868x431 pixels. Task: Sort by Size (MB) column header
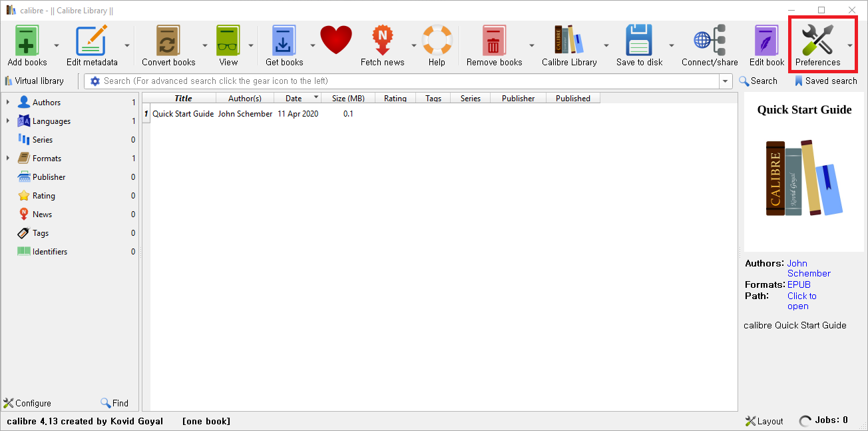pos(348,98)
